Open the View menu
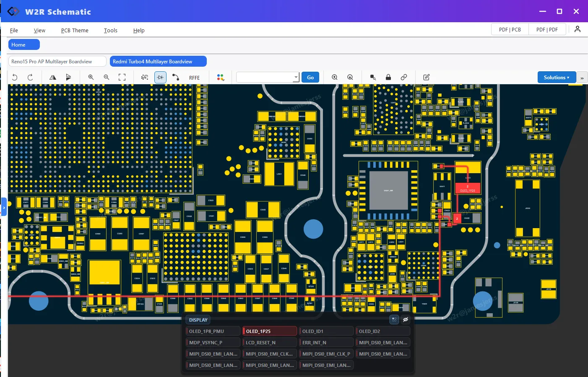This screenshot has width=588, height=377. 39,30
